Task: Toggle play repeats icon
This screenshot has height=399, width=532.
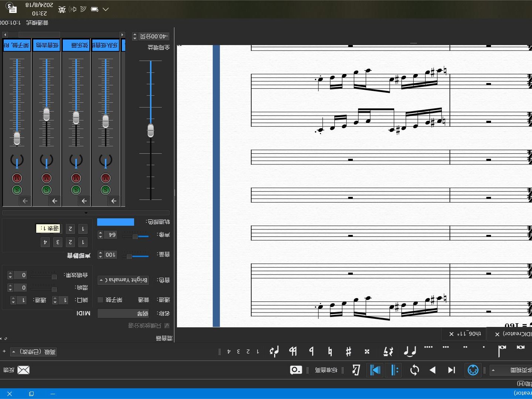Action: click(x=395, y=370)
